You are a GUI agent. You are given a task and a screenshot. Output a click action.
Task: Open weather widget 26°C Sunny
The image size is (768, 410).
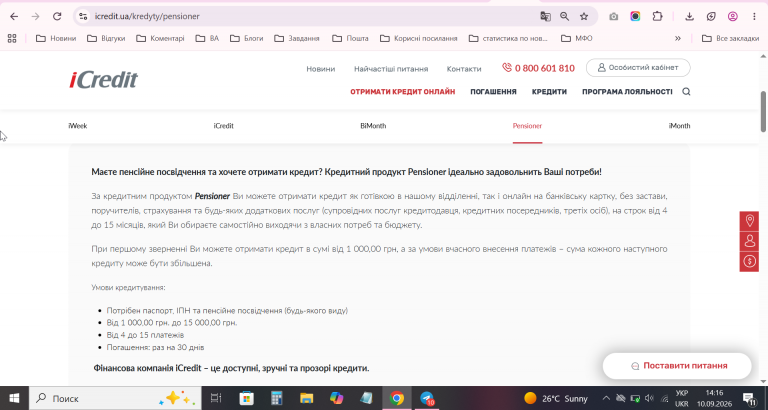tap(555, 398)
